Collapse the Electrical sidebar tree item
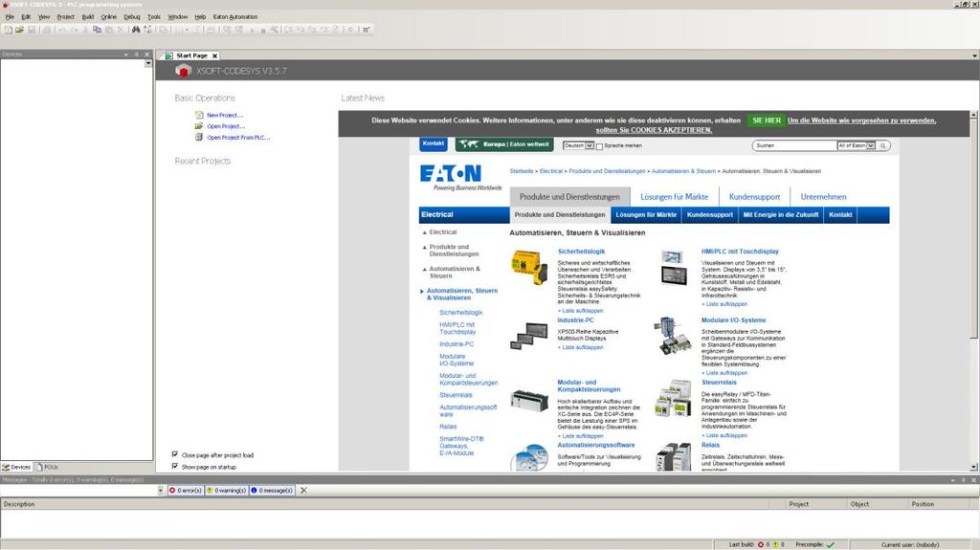This screenshot has width=980, height=550. coord(425,232)
